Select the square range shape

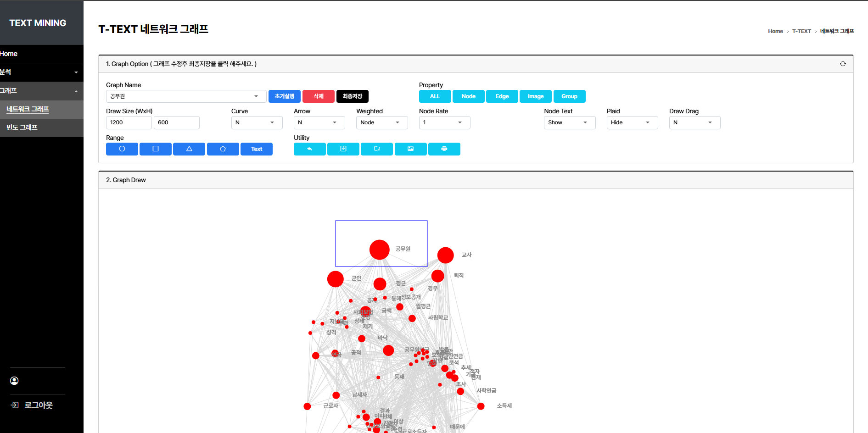pyautogui.click(x=155, y=149)
